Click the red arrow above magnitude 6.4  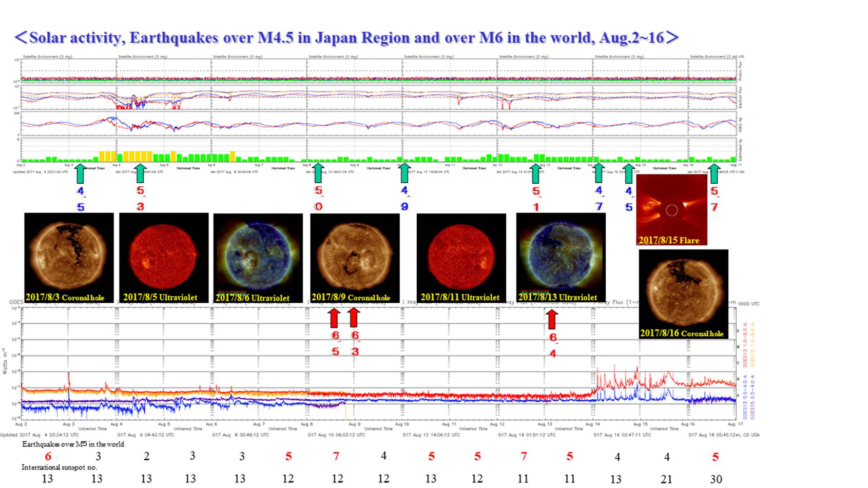click(552, 320)
